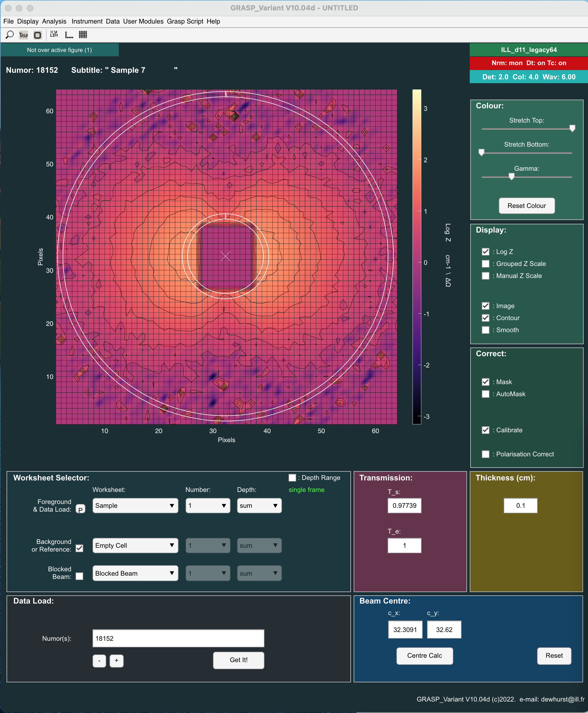Open the Instrument menu

pyautogui.click(x=87, y=21)
